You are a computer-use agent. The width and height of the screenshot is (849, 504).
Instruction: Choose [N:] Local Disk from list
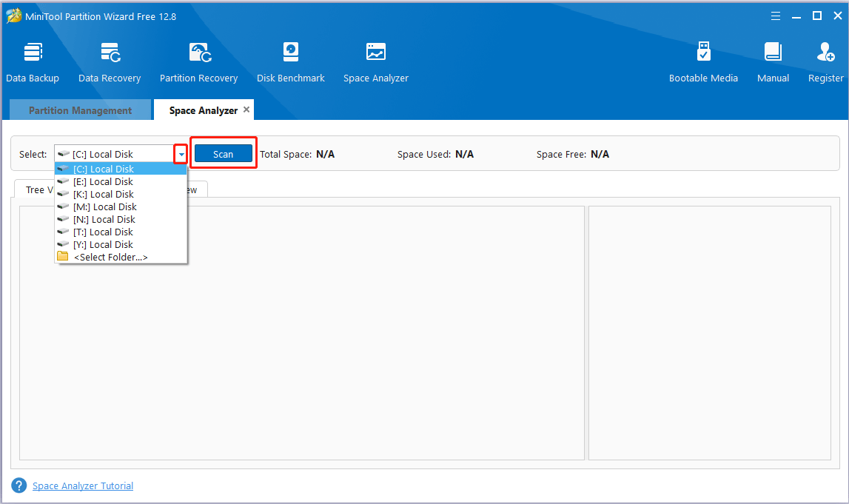(121, 219)
